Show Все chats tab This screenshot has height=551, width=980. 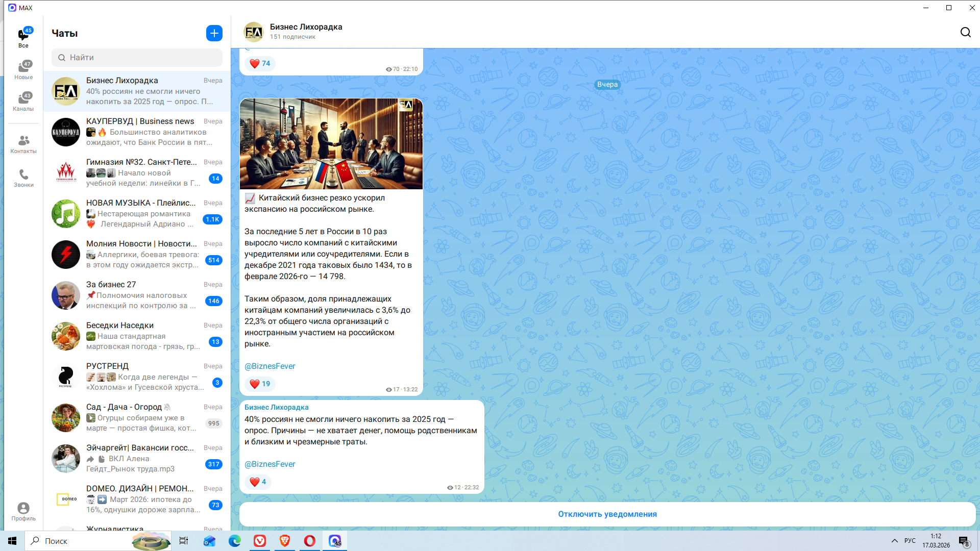click(23, 38)
